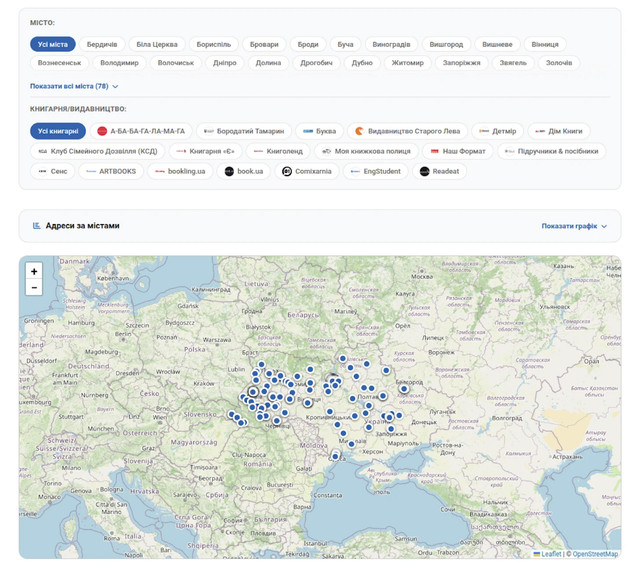Filter by Бородатий Тамарин bookstore
The width and height of the screenshot is (640, 573).
pos(244,131)
